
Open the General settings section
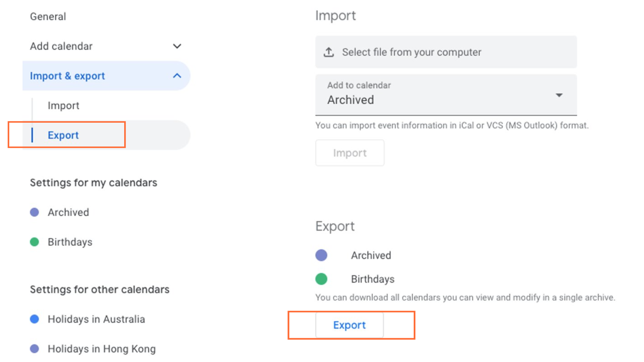48,17
